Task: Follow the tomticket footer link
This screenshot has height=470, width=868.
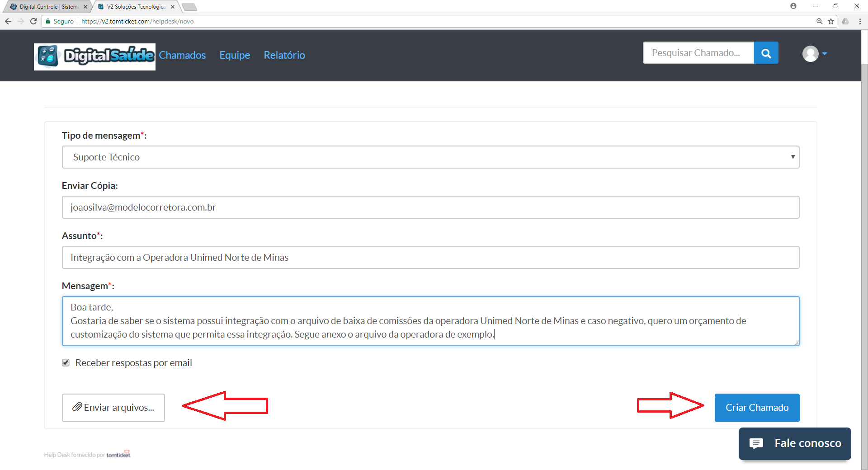Action: 118,455
